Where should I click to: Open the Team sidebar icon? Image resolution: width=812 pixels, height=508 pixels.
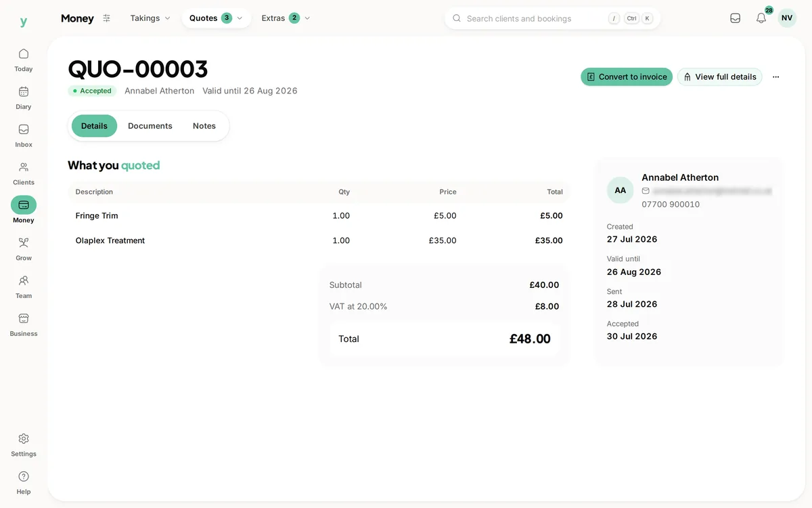click(24, 280)
